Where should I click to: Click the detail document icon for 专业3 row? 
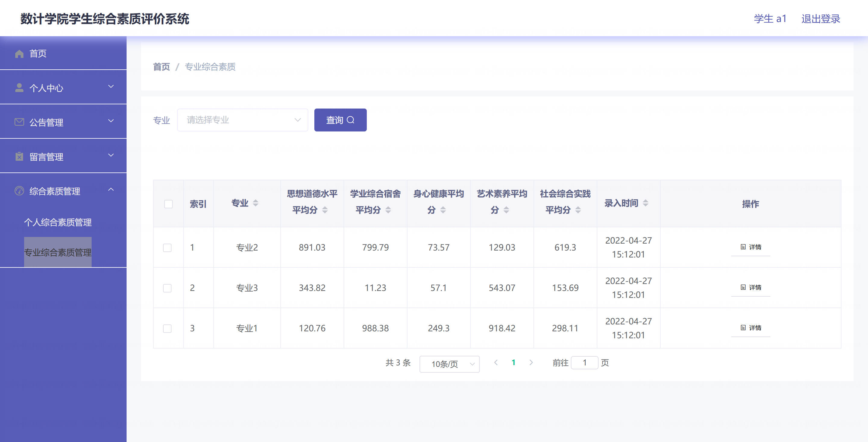click(743, 287)
